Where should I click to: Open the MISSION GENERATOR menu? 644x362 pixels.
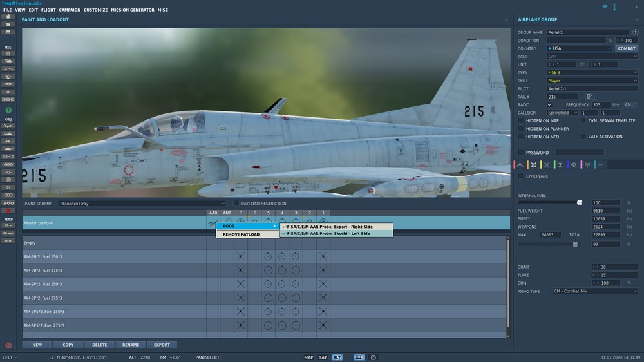click(x=133, y=10)
